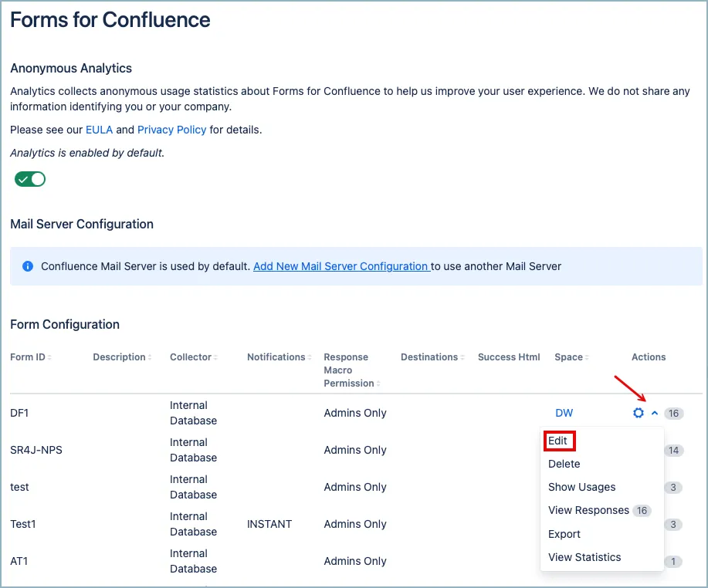Open the EULA link
The image size is (708, 588).
pyautogui.click(x=99, y=130)
